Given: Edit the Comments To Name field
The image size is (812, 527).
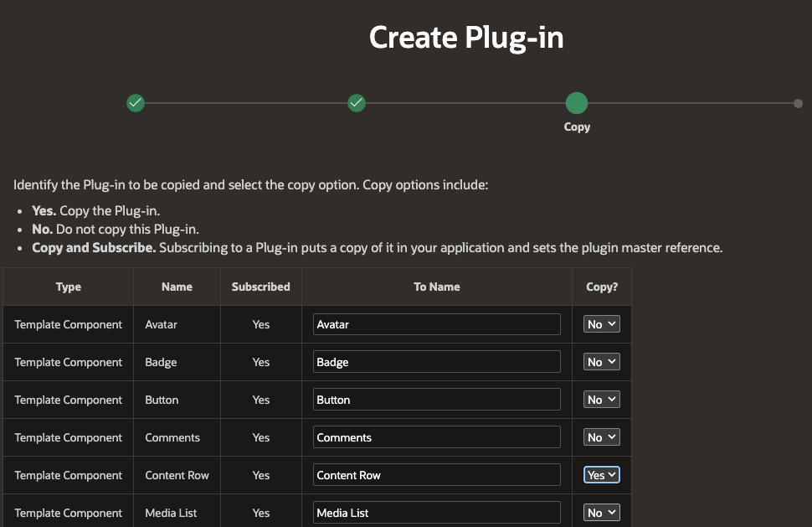Looking at the screenshot, I should pyautogui.click(x=436, y=437).
